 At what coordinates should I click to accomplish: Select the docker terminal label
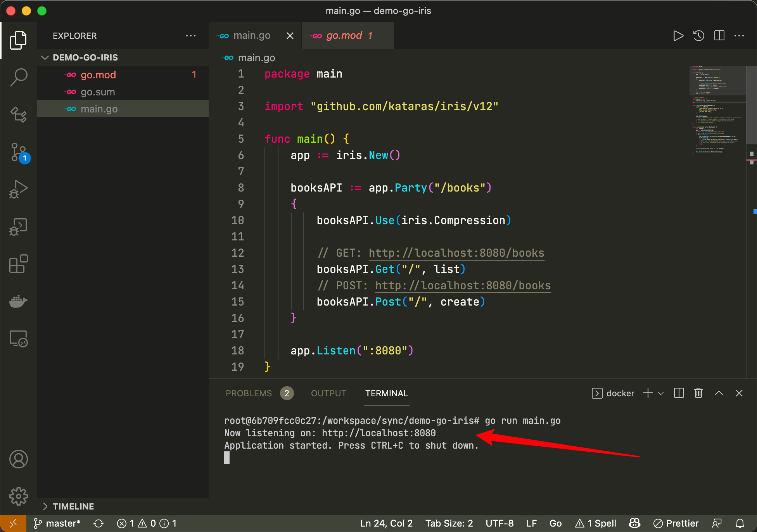(613, 393)
